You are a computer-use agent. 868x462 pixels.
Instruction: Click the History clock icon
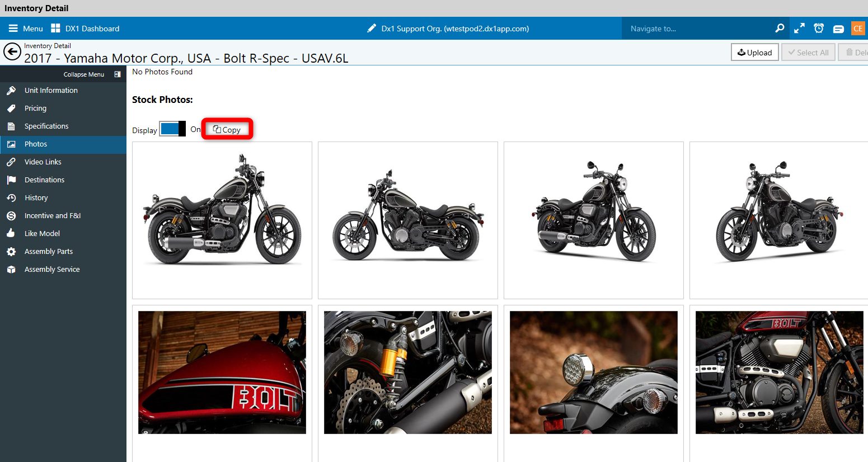pos(11,197)
